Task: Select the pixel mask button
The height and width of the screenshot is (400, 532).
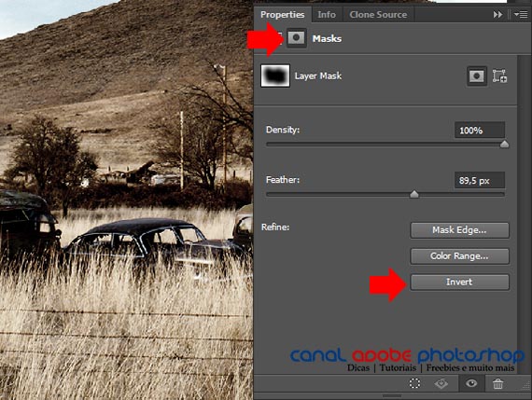Action: (476, 76)
